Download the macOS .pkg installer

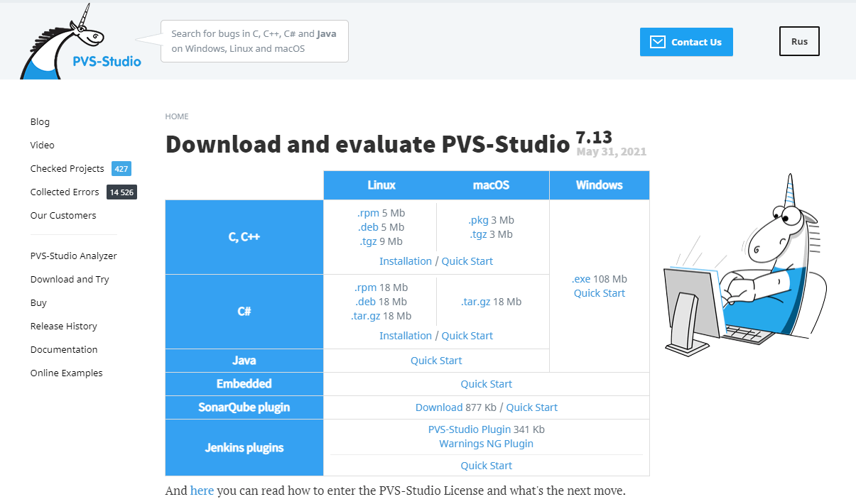click(478, 220)
